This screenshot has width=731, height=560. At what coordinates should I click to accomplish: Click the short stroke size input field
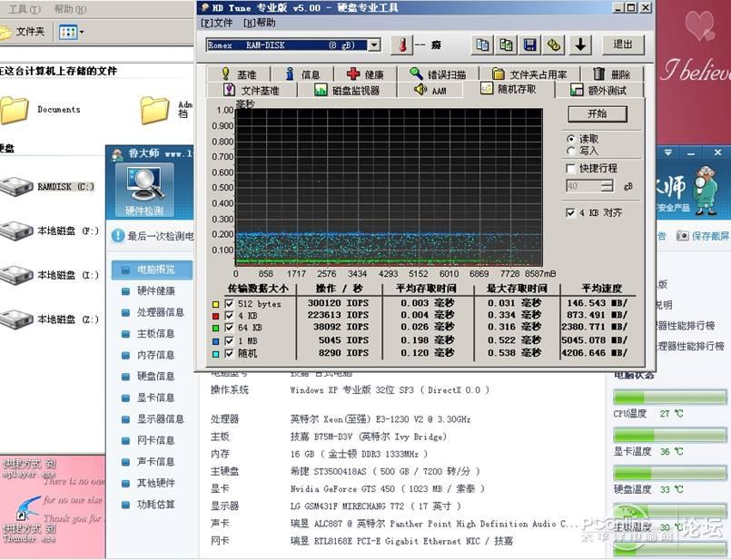coord(584,186)
